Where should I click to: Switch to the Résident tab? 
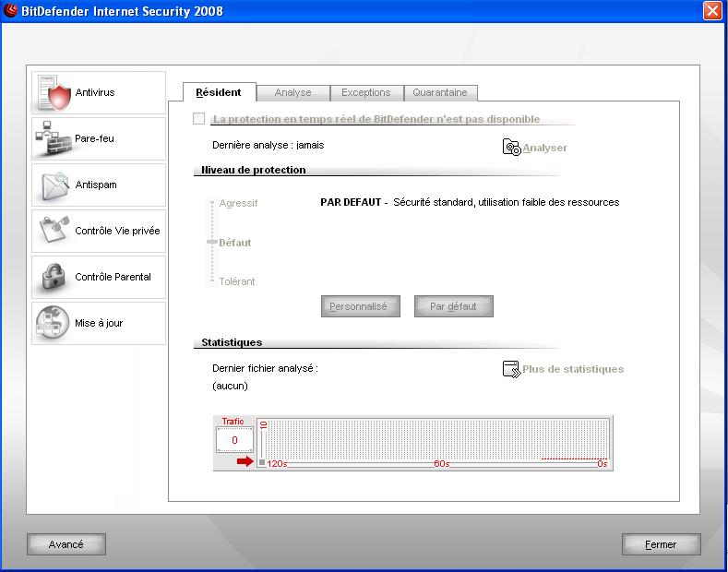coord(219,92)
